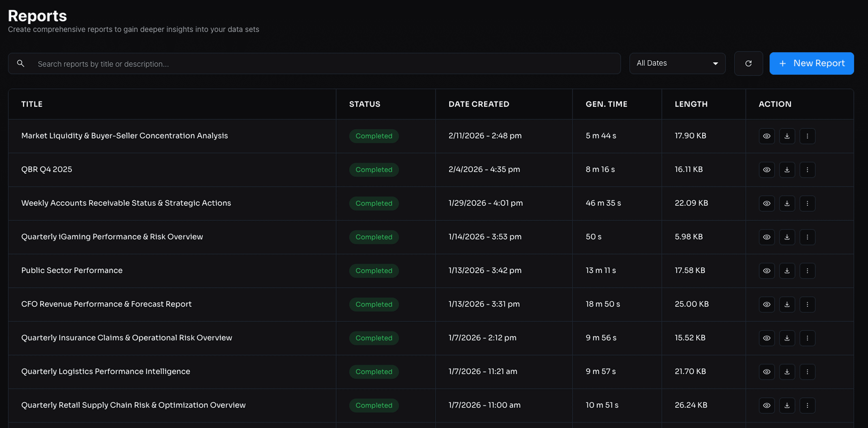Screen dimensions: 868x428
Task: Sort by the Gen. Time column header
Action: tap(606, 104)
